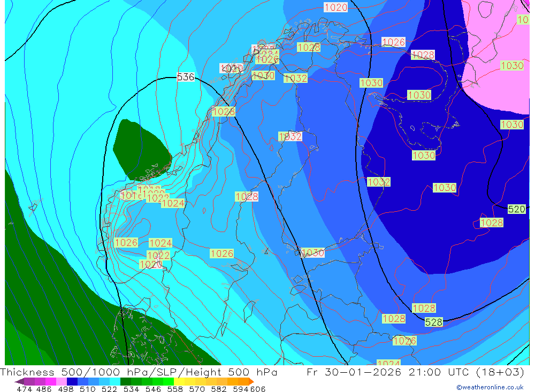Click the purple left arrow end of legend
Screen dimensions: 535x392
tap(19, 381)
